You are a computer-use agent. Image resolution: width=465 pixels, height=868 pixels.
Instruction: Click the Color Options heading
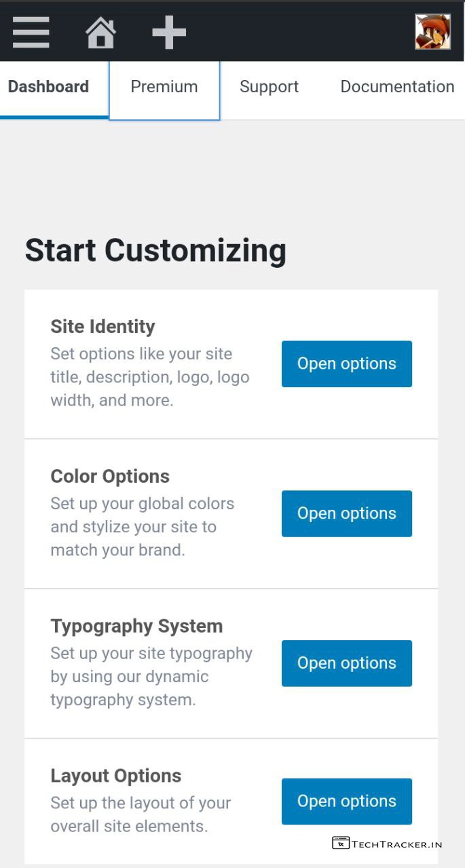click(x=110, y=476)
